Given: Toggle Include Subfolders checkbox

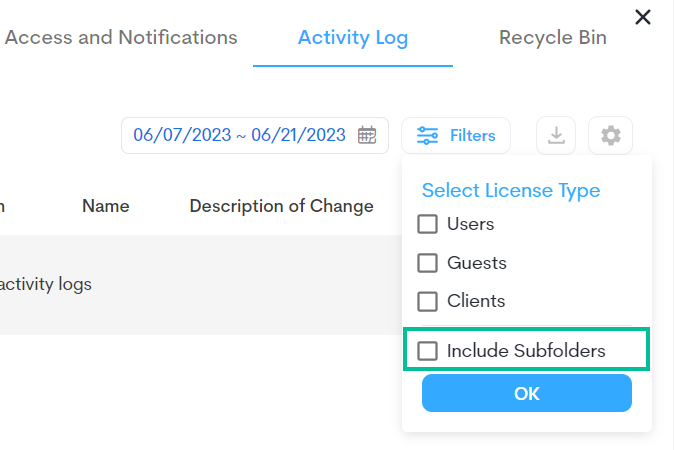Looking at the screenshot, I should [428, 351].
